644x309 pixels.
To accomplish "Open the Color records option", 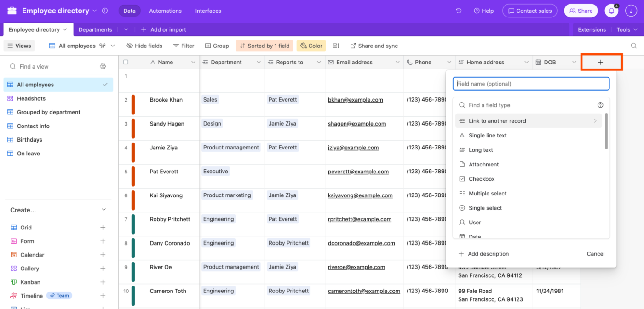I will pyautogui.click(x=311, y=46).
